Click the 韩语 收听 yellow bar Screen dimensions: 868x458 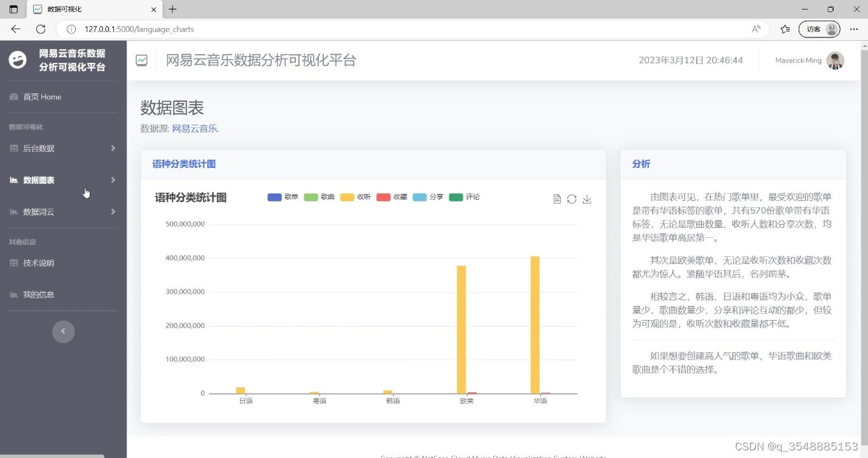point(388,392)
